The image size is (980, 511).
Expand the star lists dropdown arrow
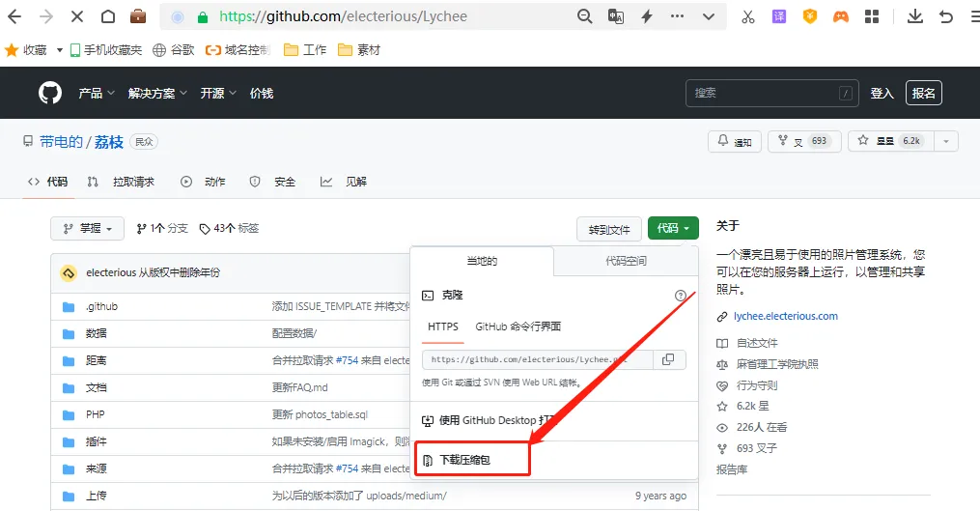click(946, 141)
